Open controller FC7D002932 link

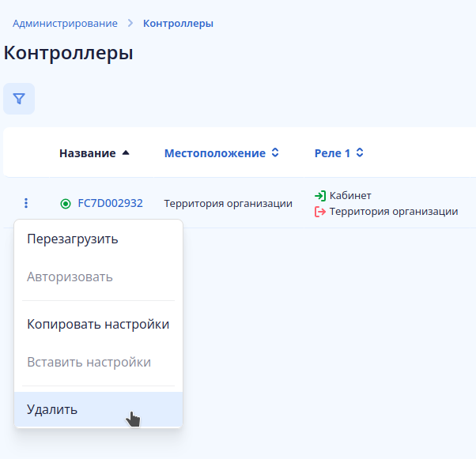pos(110,203)
